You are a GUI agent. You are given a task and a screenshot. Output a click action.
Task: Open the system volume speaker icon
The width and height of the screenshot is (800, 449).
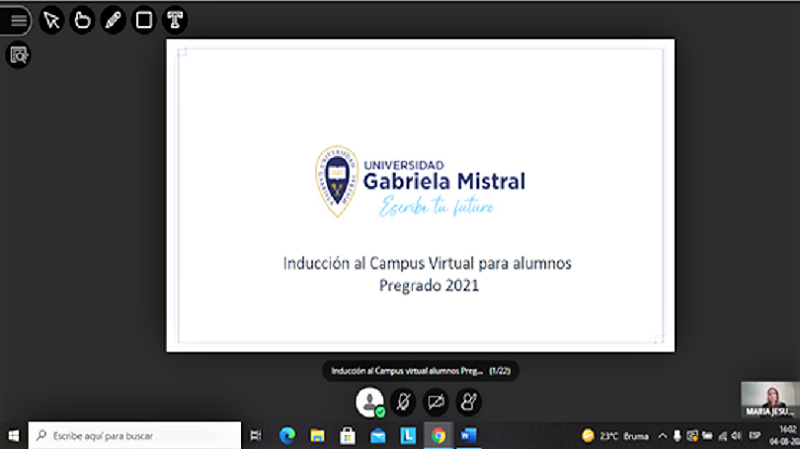point(736,436)
